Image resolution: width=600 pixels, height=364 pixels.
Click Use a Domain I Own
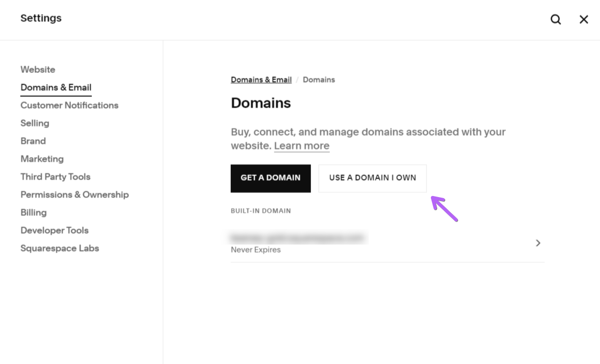pyautogui.click(x=372, y=178)
